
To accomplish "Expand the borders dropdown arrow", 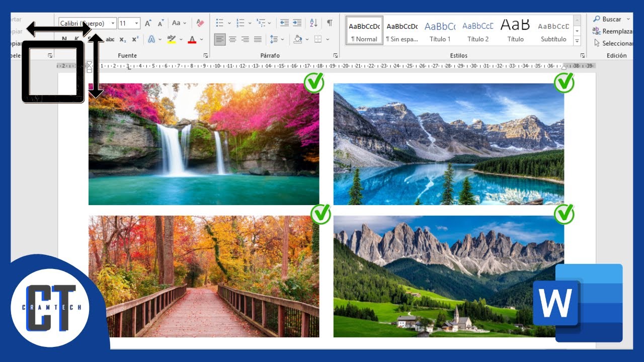I will click(328, 39).
